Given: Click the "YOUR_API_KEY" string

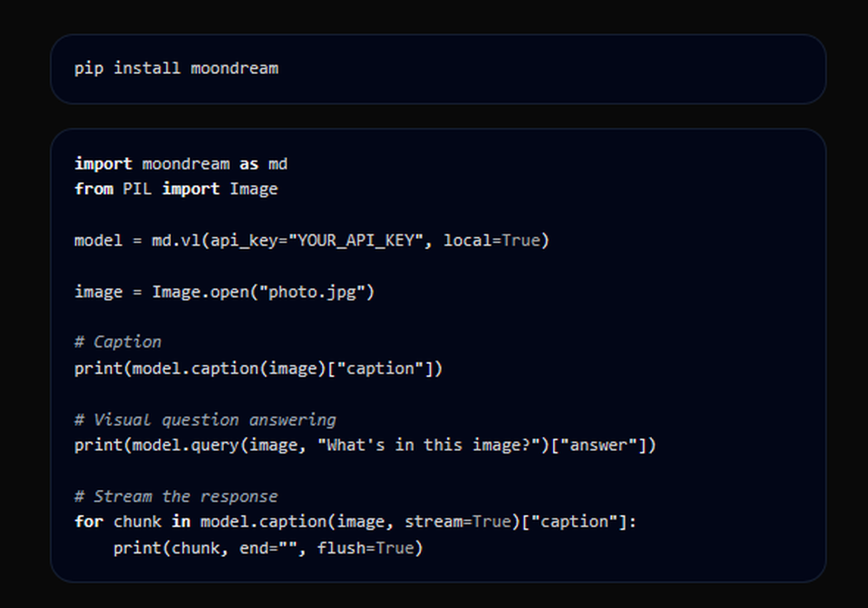Looking at the screenshot, I should pyautogui.click(x=356, y=241).
